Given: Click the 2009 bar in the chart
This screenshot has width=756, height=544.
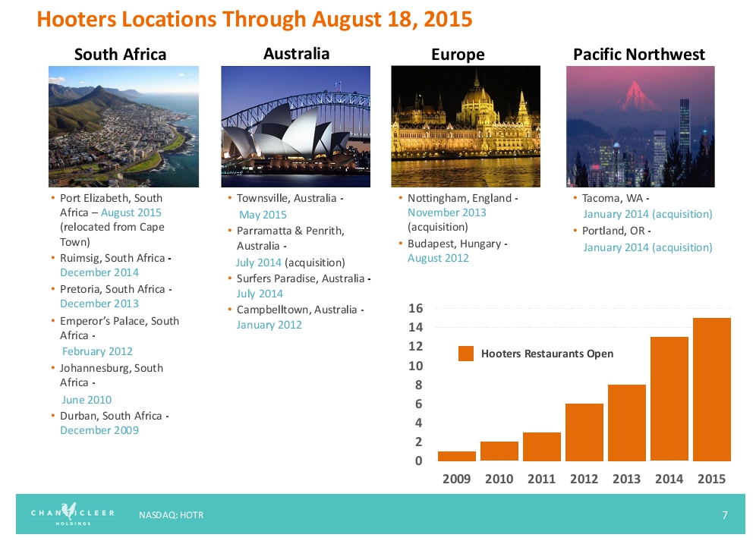Looking at the screenshot, I should (x=456, y=456).
